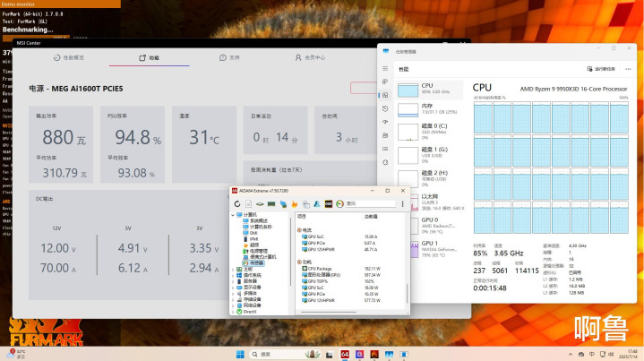Open AIDA64 icon in the taskbar
Viewport: 644px width, 361px height.
pyautogui.click(x=345, y=354)
